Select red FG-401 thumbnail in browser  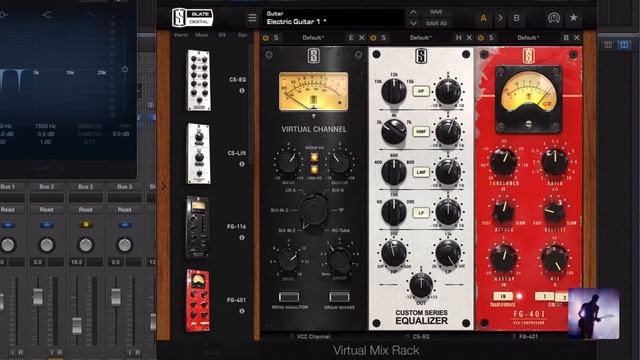pyautogui.click(x=198, y=300)
